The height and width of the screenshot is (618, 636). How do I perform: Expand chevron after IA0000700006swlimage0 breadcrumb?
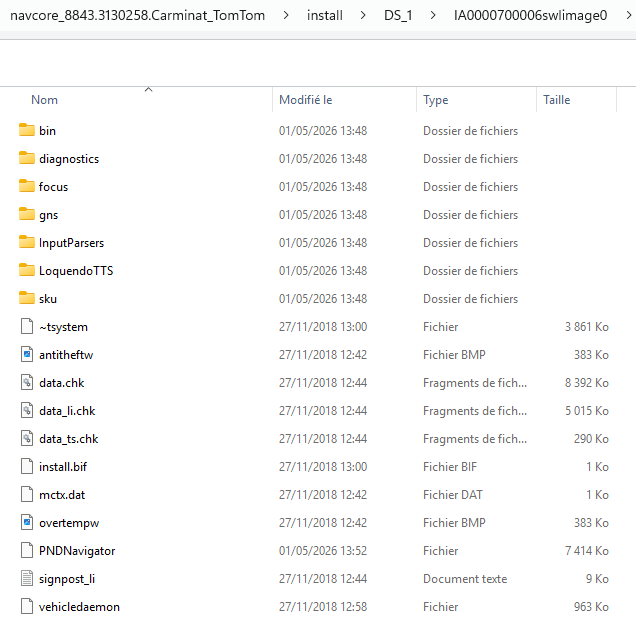tap(628, 15)
